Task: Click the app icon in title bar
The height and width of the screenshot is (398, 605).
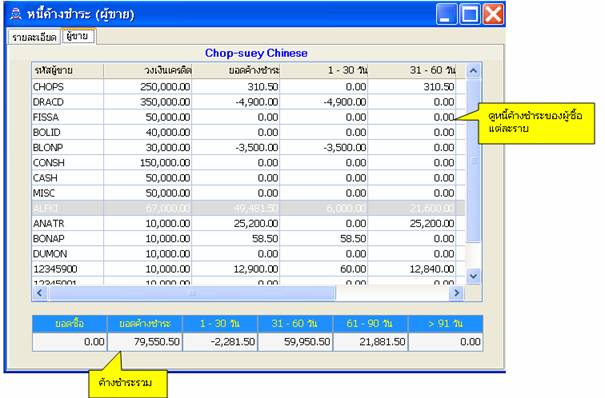Action: click(x=16, y=14)
